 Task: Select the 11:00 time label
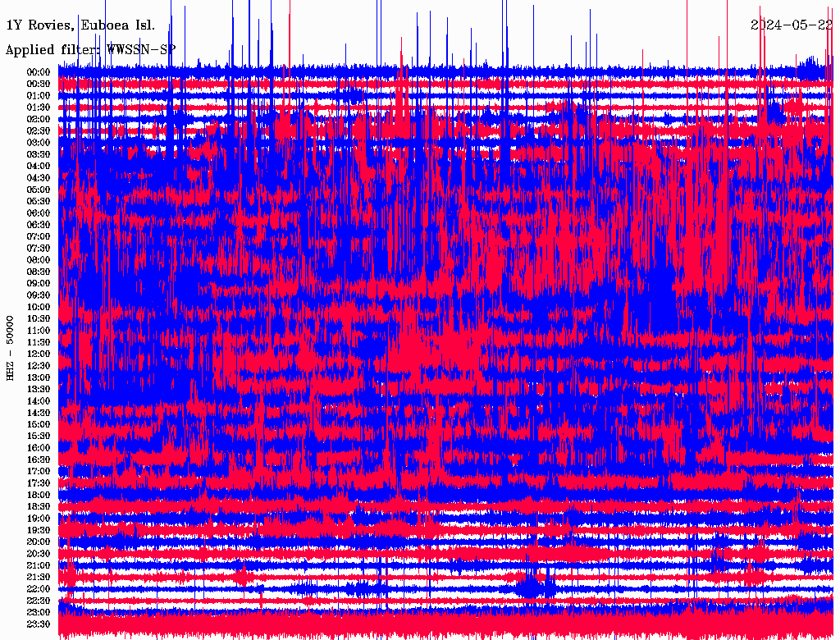click(39, 331)
